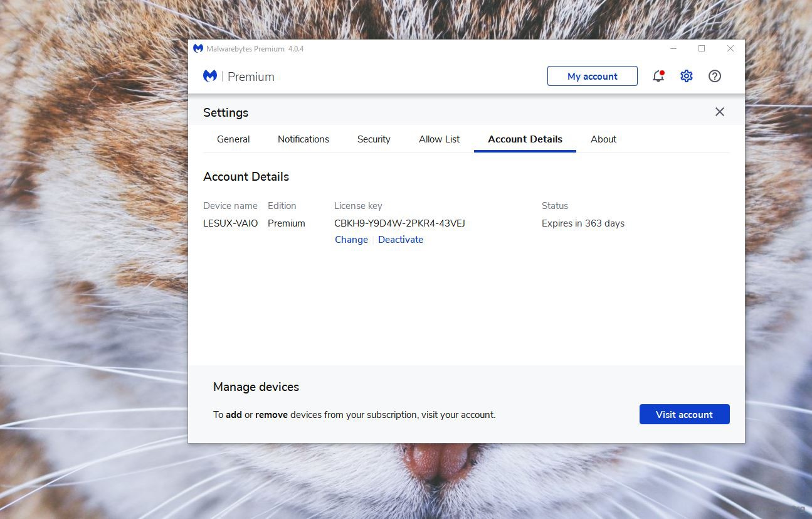Click the Malwarebytes logo beside Premium
The image size is (812, 519).
point(210,76)
